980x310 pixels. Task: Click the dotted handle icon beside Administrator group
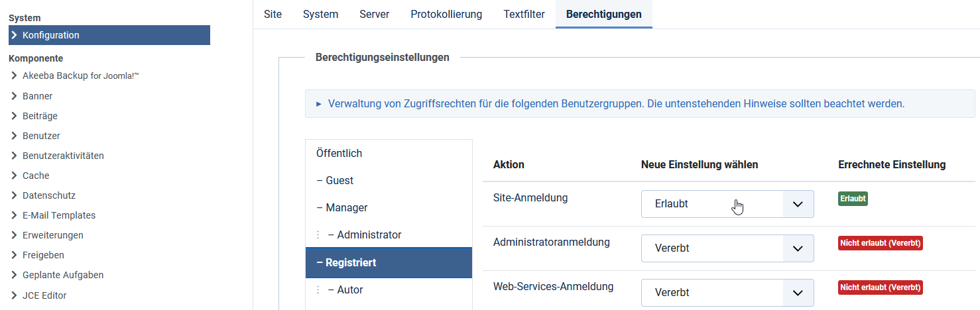(x=318, y=235)
